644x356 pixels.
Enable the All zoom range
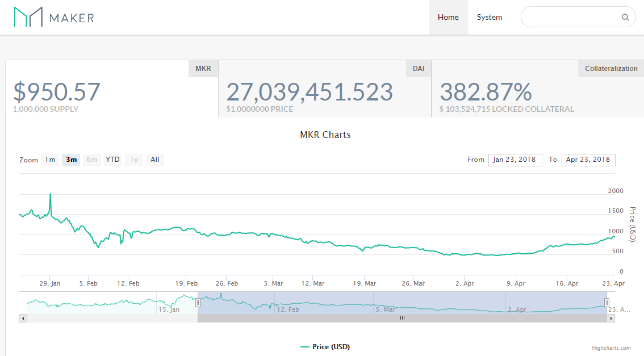click(x=154, y=160)
